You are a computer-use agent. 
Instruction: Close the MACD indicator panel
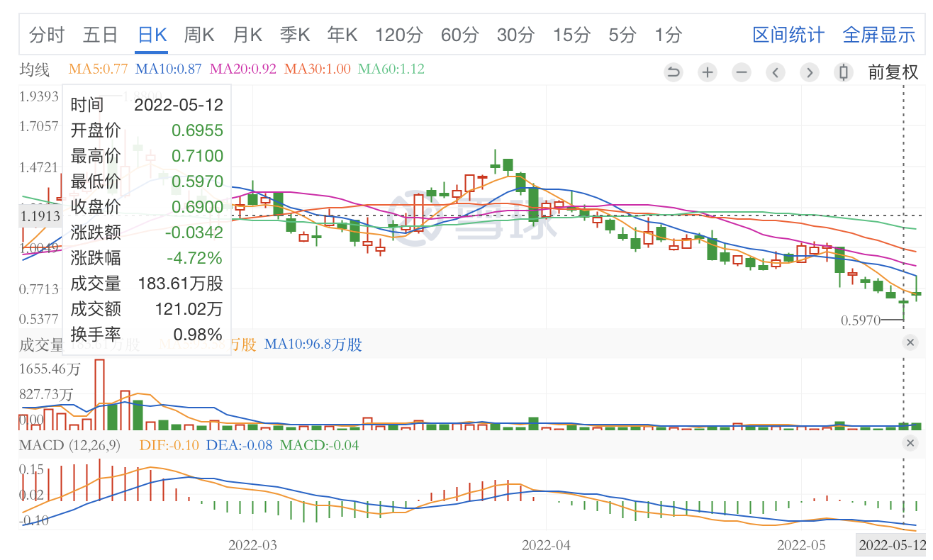click(910, 444)
